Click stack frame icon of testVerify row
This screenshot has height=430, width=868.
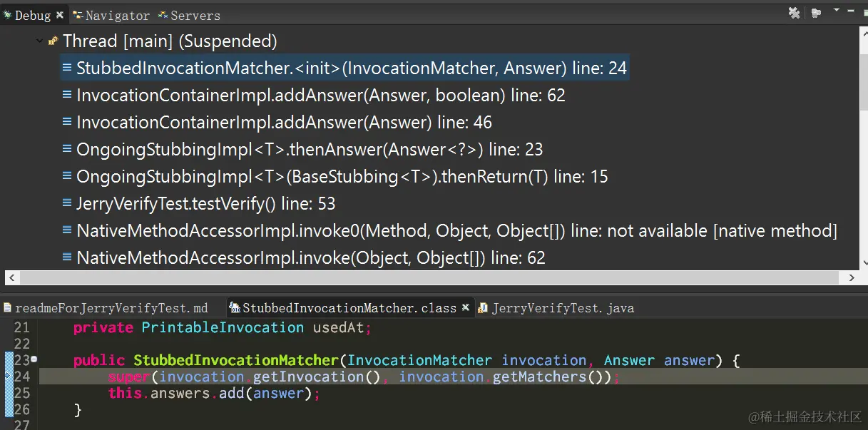pos(67,204)
